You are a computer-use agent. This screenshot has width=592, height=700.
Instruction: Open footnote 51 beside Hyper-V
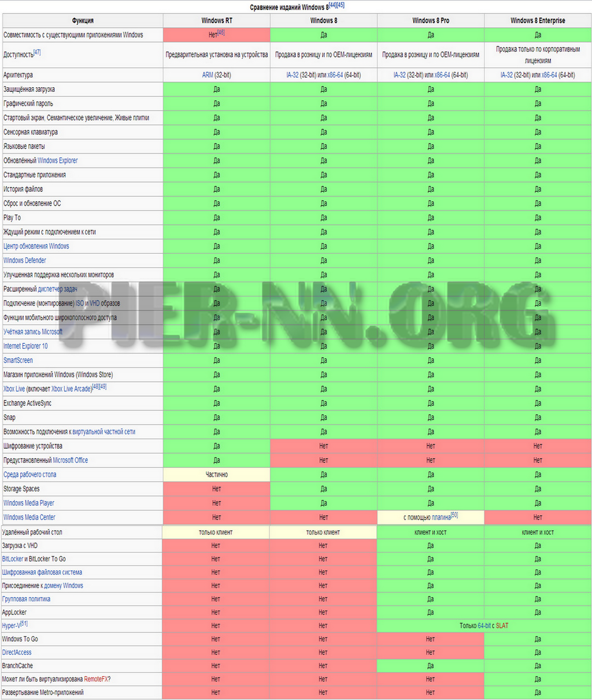tap(24, 624)
